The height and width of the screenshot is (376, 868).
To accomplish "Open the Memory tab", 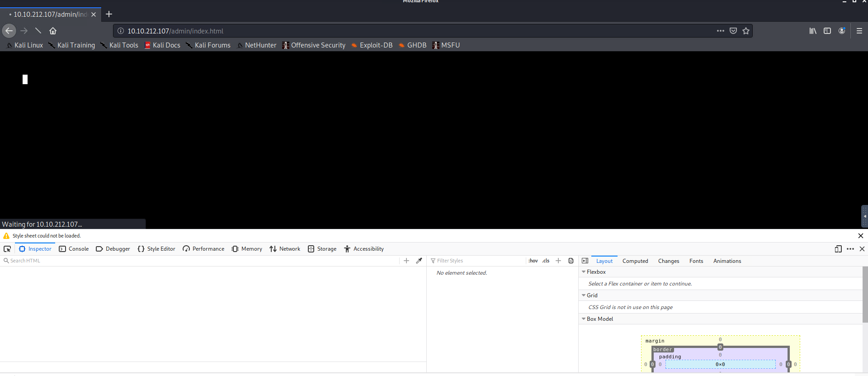I will click(247, 249).
